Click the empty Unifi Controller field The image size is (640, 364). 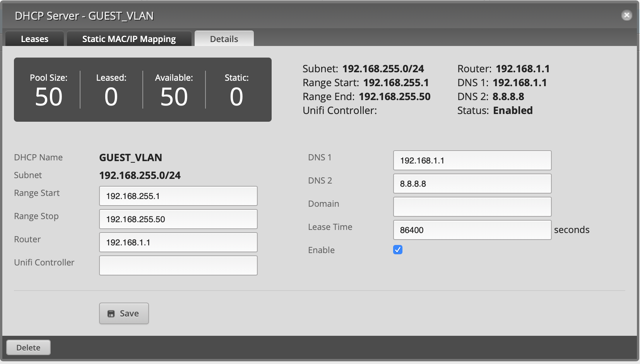(178, 265)
